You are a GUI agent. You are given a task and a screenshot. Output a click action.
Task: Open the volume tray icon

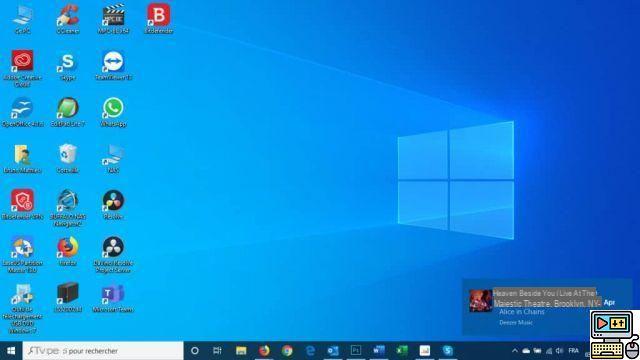[x=560, y=351]
